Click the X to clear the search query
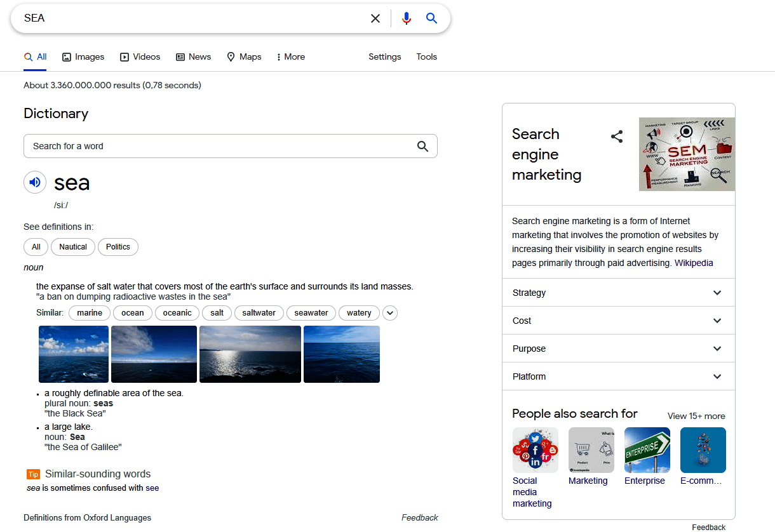The image size is (775, 532). [x=375, y=18]
